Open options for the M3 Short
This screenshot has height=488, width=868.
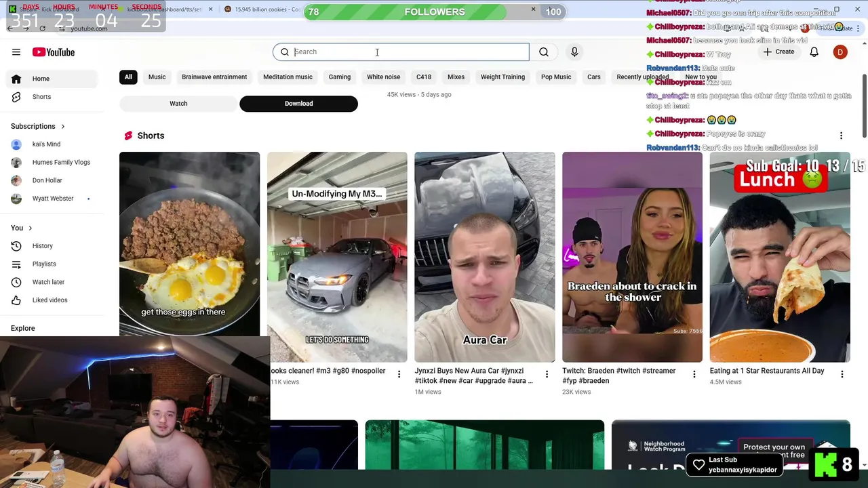point(399,374)
